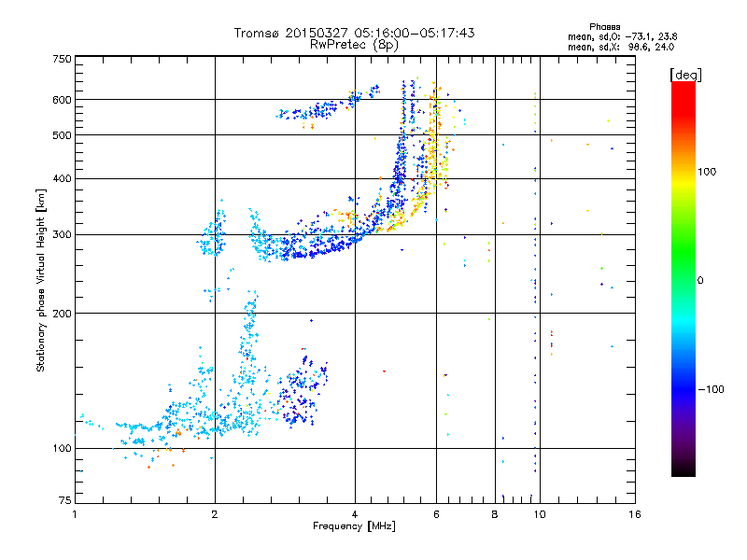Click the '4' frequency axis tick label

click(x=355, y=514)
